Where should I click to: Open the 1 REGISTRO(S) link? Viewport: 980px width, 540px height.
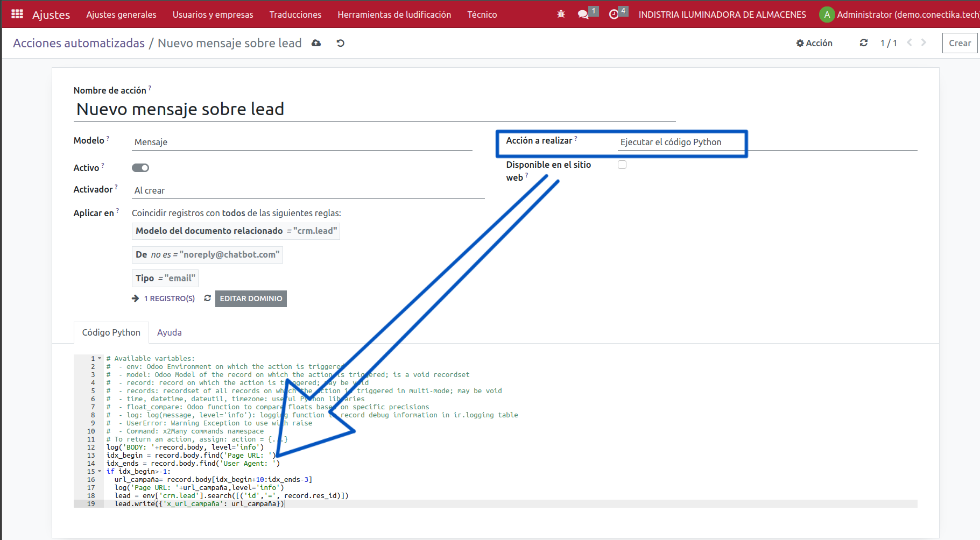(169, 299)
